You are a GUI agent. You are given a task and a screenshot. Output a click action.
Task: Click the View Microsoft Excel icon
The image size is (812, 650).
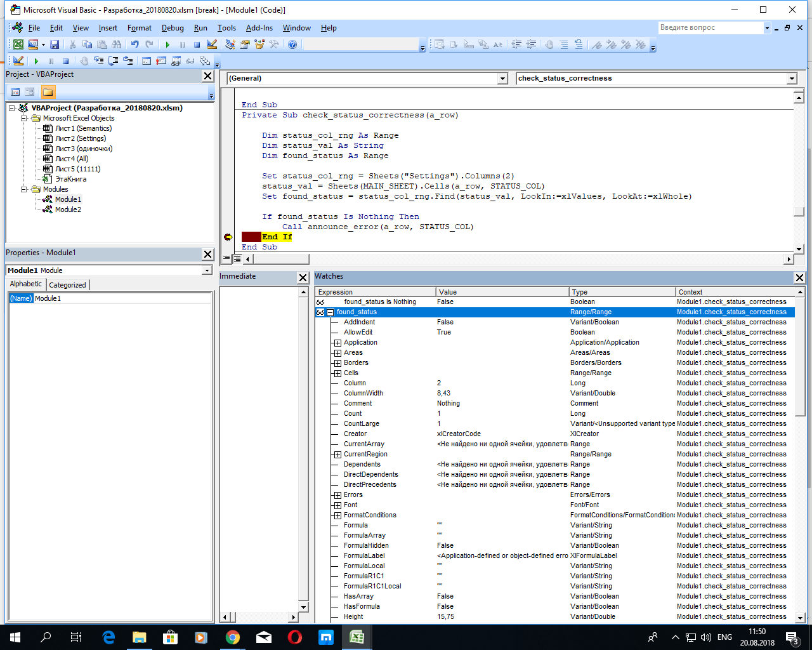[18, 44]
